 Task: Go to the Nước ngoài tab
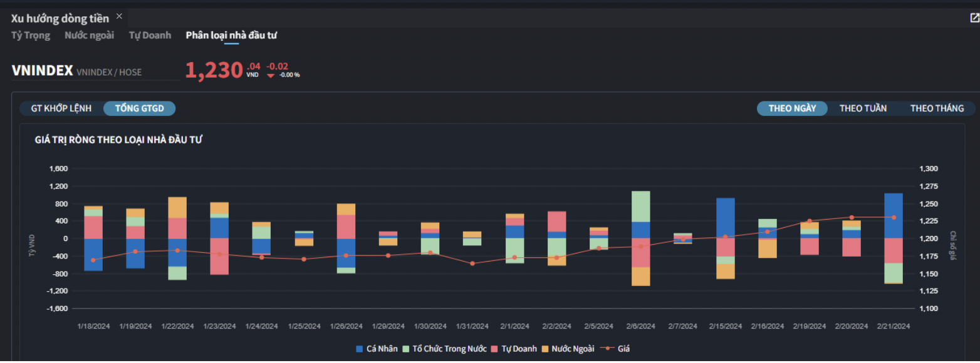point(89,35)
